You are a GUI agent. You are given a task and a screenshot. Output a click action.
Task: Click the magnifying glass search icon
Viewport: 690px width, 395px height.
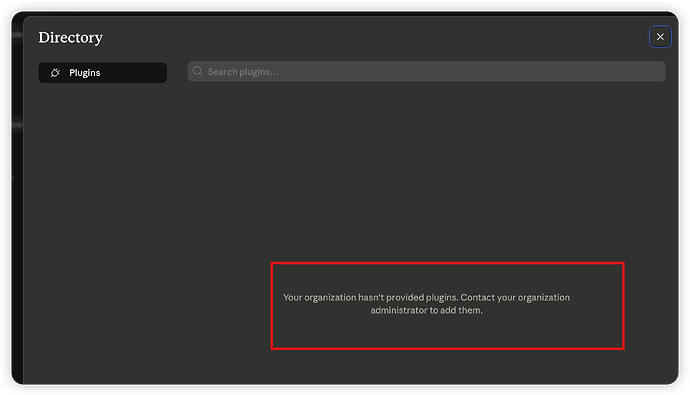tap(198, 71)
